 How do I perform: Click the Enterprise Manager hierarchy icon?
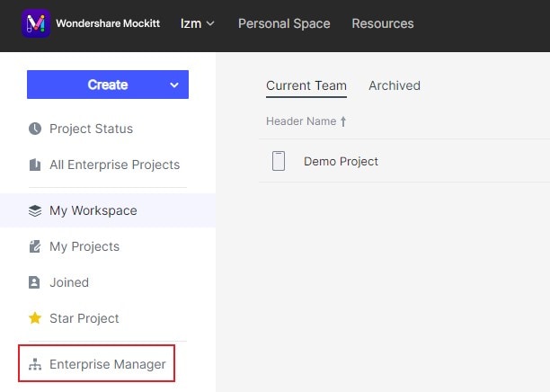35,365
